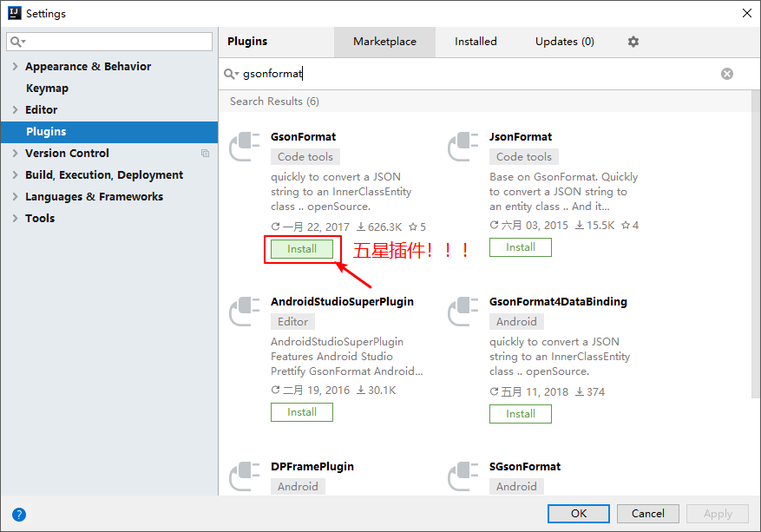761x532 pixels.
Task: Click the Android tag under GsonFormat4DataBinding
Action: coord(516,322)
